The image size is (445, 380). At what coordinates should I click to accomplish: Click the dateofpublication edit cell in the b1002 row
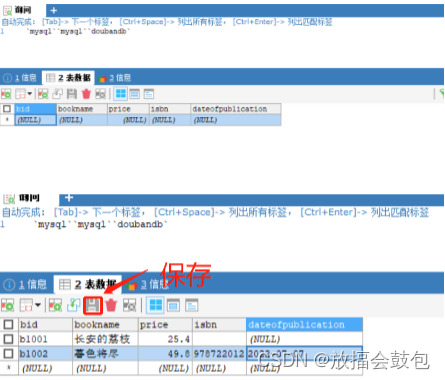[304, 353]
